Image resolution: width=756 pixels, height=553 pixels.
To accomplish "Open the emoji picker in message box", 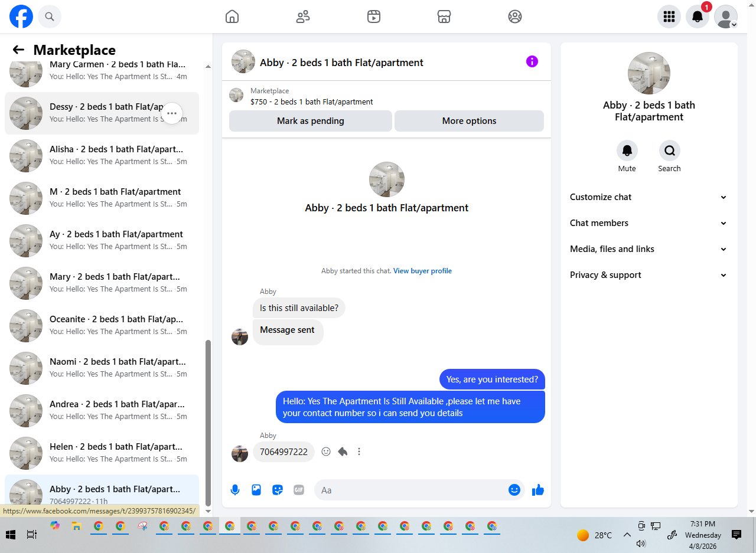I will click(x=514, y=490).
